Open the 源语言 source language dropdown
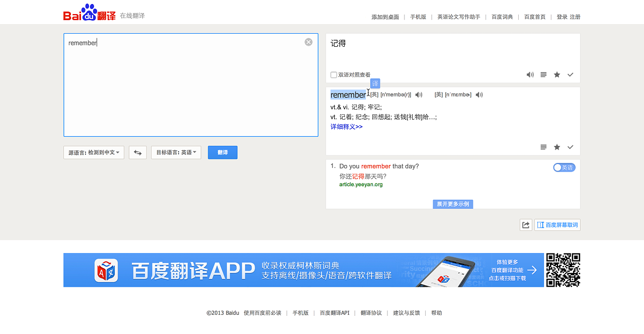Viewport: 644px width, 334px height. click(94, 152)
